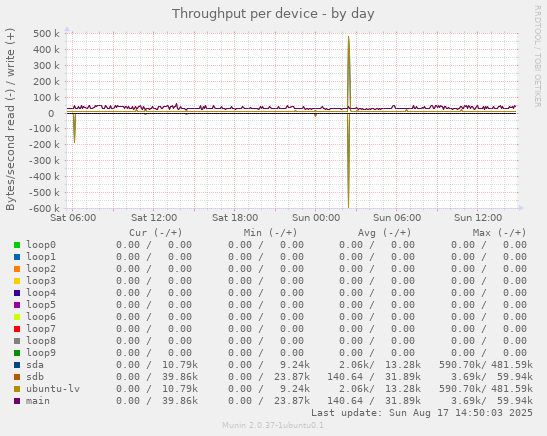
Task: Select the 'ubuntu-lv' legend label
Action: click(x=53, y=389)
